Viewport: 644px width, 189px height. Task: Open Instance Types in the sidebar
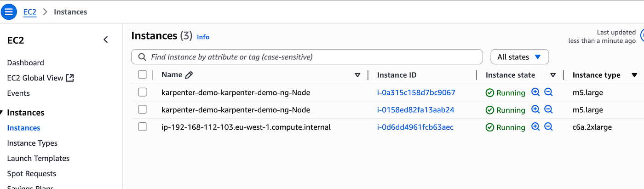click(x=32, y=143)
